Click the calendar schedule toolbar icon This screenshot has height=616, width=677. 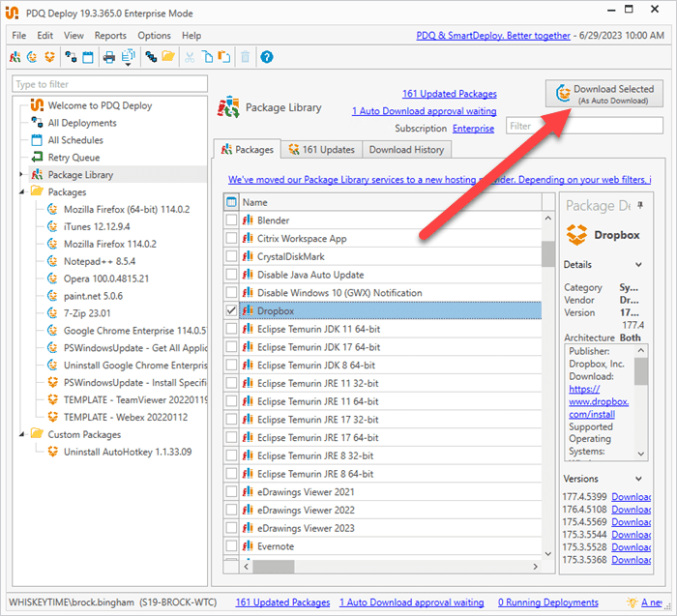88,57
